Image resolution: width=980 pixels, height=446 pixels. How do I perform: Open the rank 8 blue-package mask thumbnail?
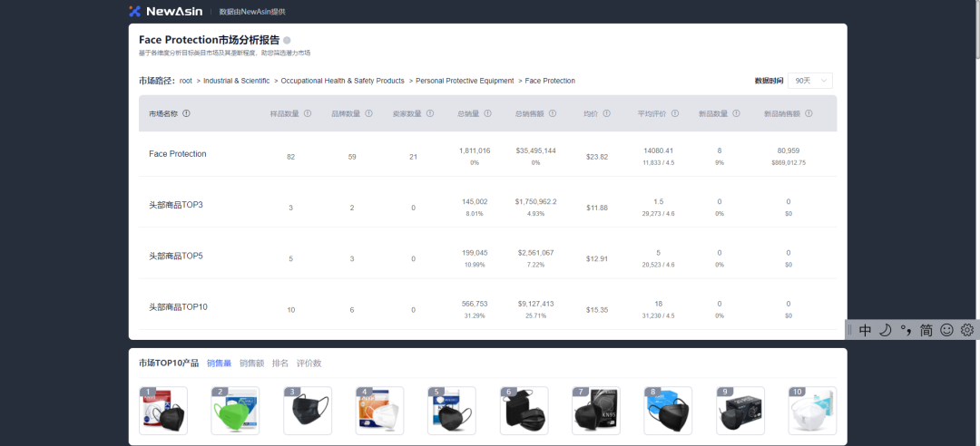tap(668, 412)
